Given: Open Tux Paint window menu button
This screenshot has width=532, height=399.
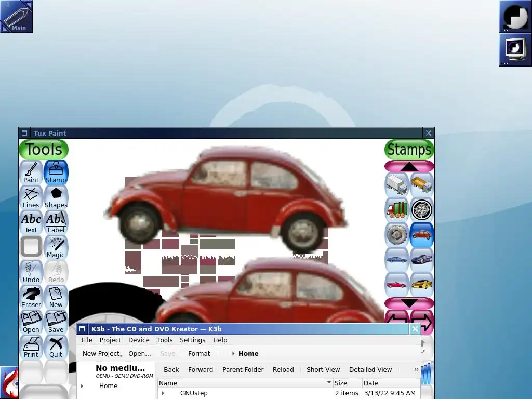Looking at the screenshot, I should 24,133.
